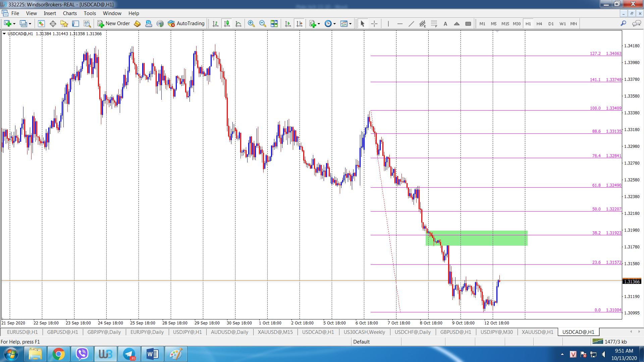Draw a horizontal line
Viewport: 644px width, 362px height.
[400, 23]
